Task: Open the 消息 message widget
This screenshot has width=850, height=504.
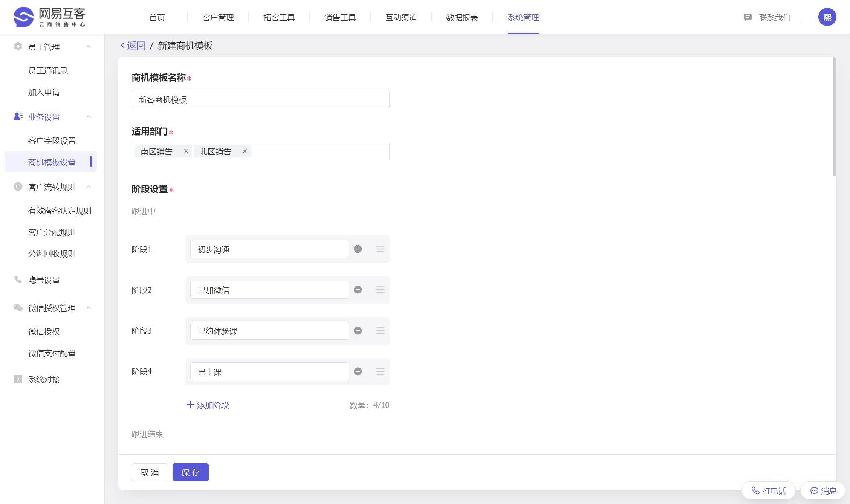Action: 823,490
